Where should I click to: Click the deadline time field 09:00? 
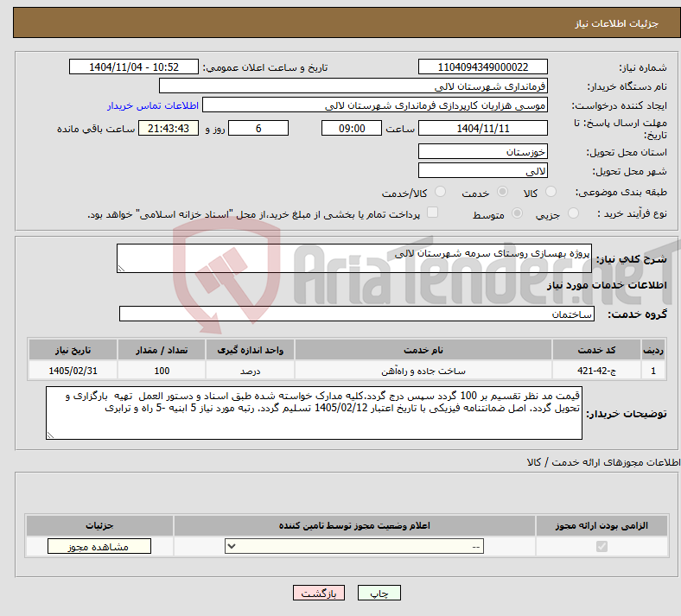point(352,128)
